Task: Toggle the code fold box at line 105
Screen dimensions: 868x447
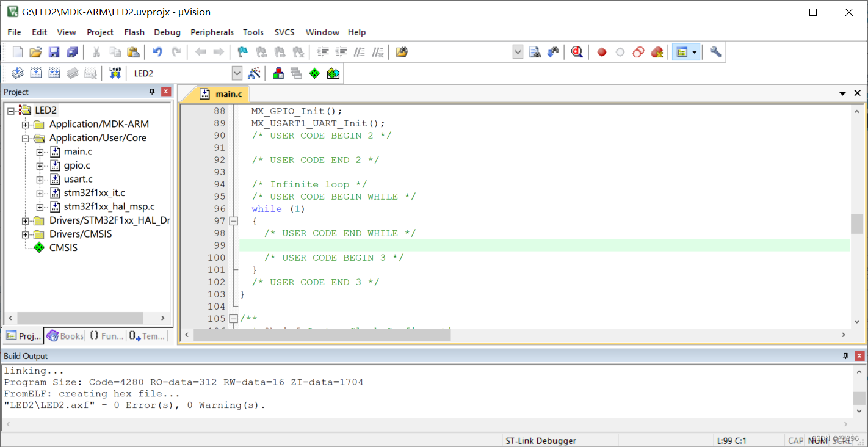Action: [x=233, y=319]
